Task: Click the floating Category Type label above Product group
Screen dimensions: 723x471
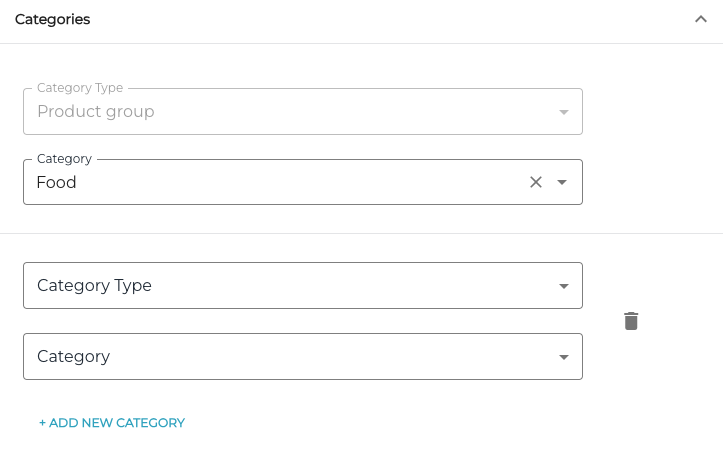Action: coord(80,89)
